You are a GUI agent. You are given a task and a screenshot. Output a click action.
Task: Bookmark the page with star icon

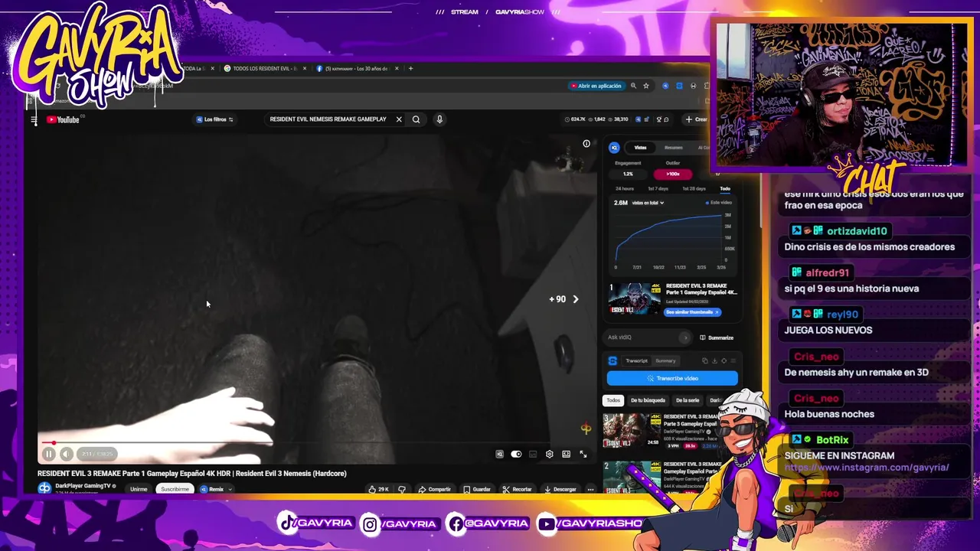pyautogui.click(x=646, y=86)
